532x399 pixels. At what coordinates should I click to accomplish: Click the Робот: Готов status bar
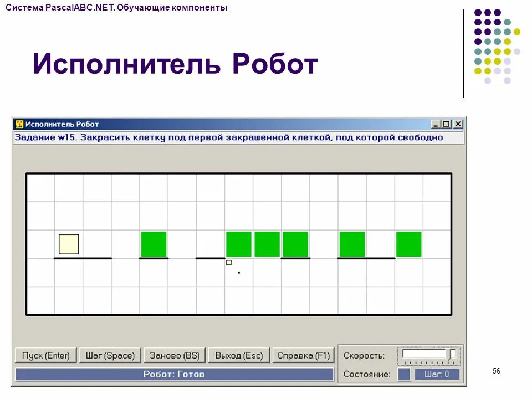tap(174, 374)
